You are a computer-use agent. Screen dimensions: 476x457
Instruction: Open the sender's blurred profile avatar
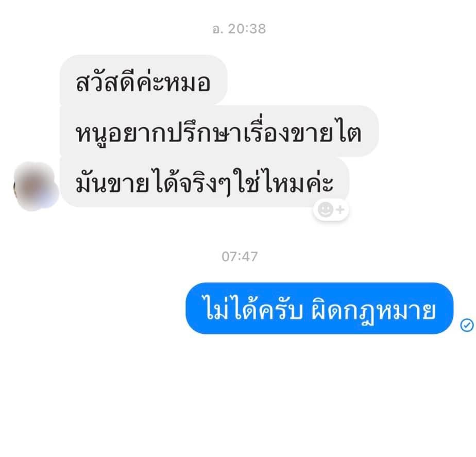36,187
